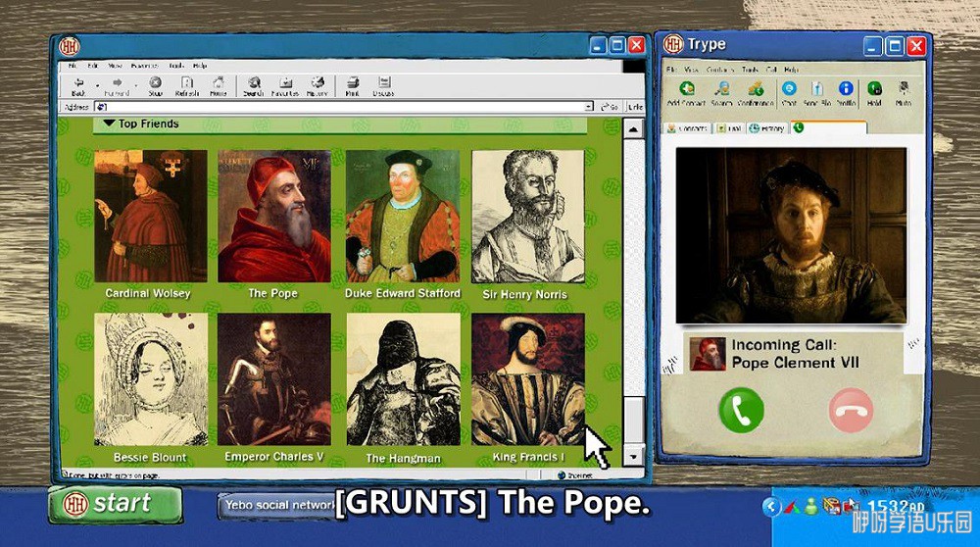
Task: Open Bessie Blount's portrait
Action: [151, 379]
